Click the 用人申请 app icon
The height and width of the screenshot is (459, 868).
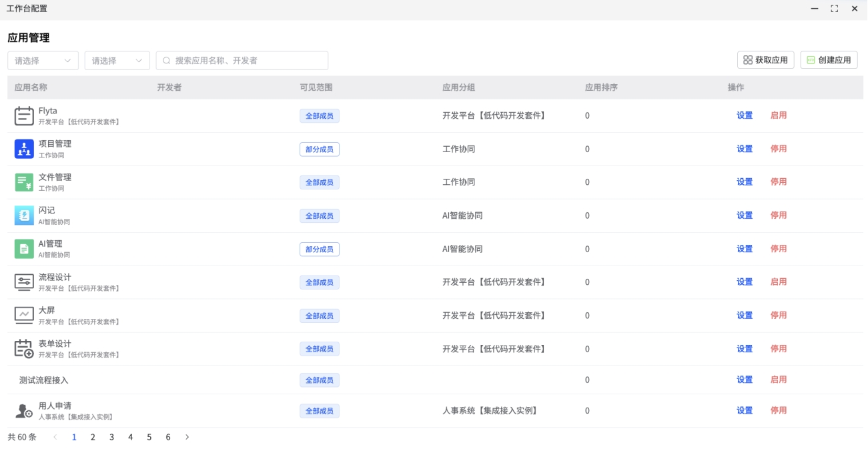point(24,411)
